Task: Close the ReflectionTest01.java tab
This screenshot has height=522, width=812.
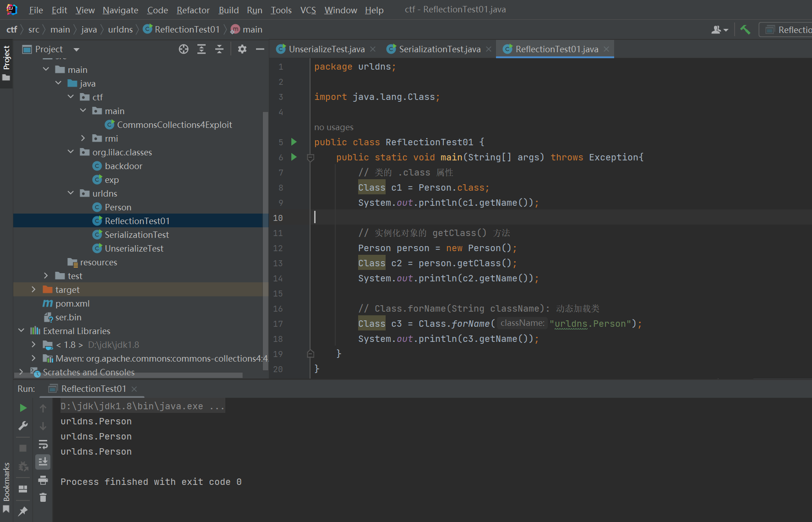Action: coord(606,49)
